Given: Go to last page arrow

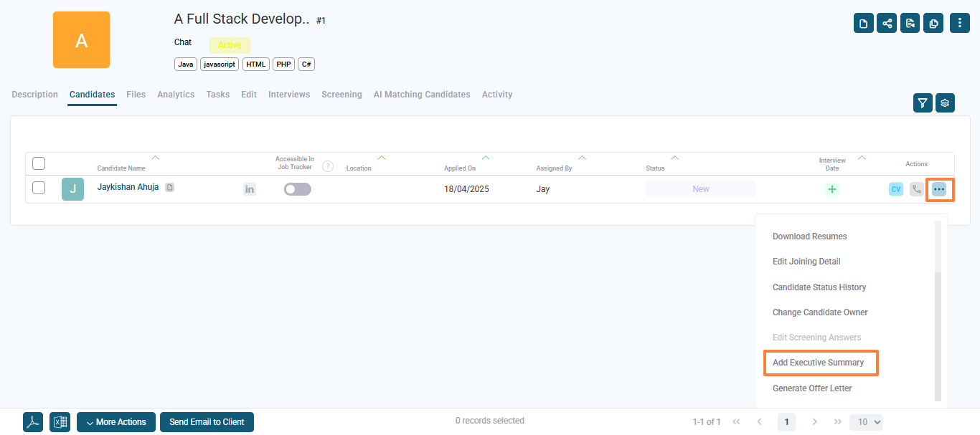Looking at the screenshot, I should click(x=838, y=422).
